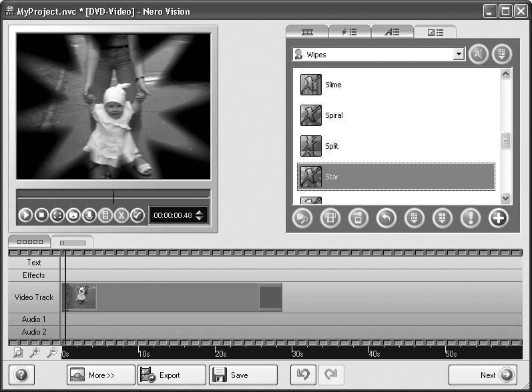Click the camera snapshot icon
Image resolution: width=532 pixels, height=392 pixels.
[73, 215]
